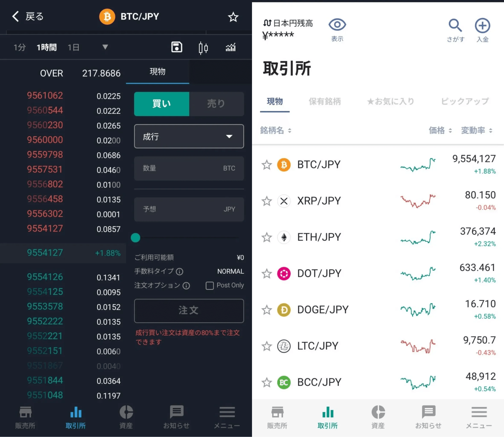Show yen balance with the eye icon

(x=337, y=24)
